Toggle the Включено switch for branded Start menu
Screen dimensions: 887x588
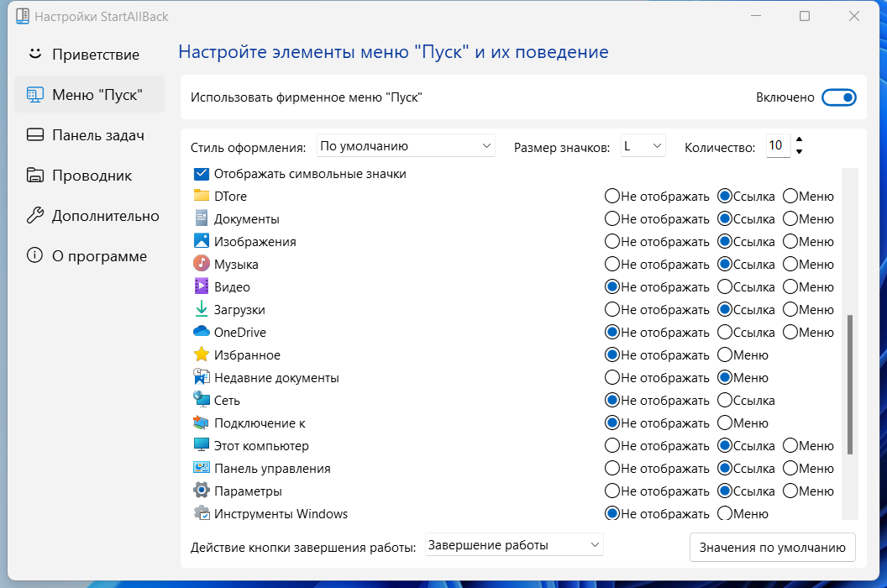click(839, 97)
